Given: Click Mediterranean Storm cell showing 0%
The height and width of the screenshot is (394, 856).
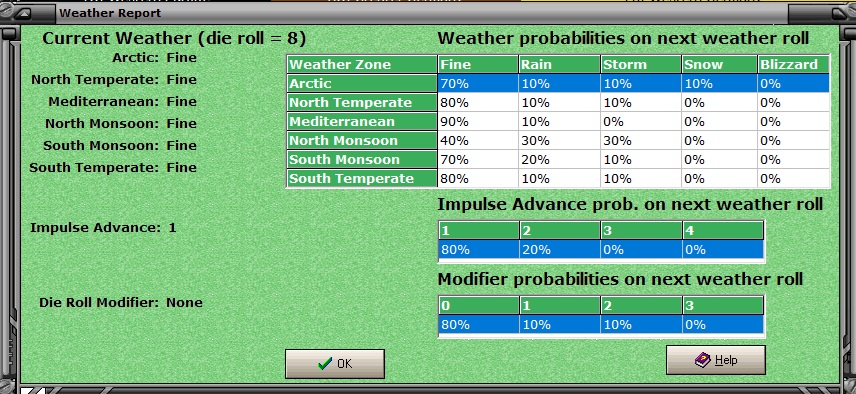Looking at the screenshot, I should pyautogui.click(x=641, y=122).
